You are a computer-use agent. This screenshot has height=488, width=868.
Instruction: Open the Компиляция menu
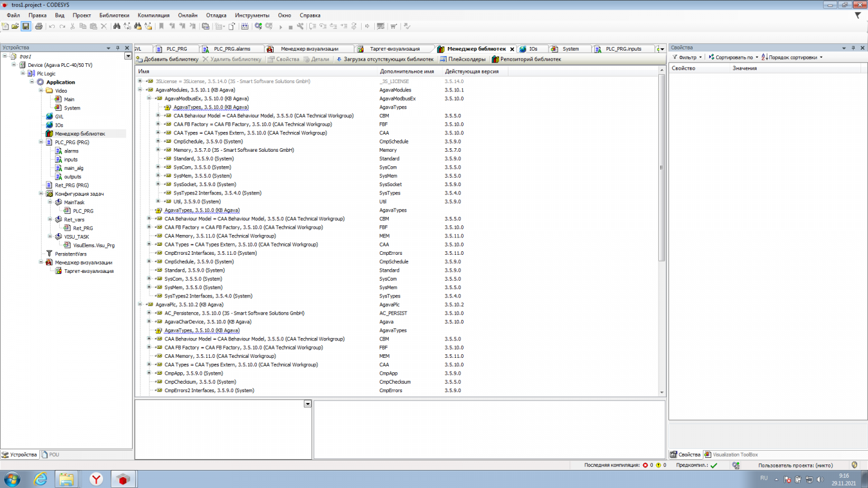(x=153, y=15)
